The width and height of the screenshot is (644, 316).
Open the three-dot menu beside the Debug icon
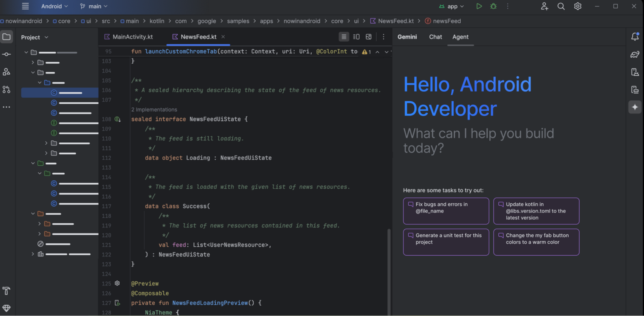coord(507,6)
